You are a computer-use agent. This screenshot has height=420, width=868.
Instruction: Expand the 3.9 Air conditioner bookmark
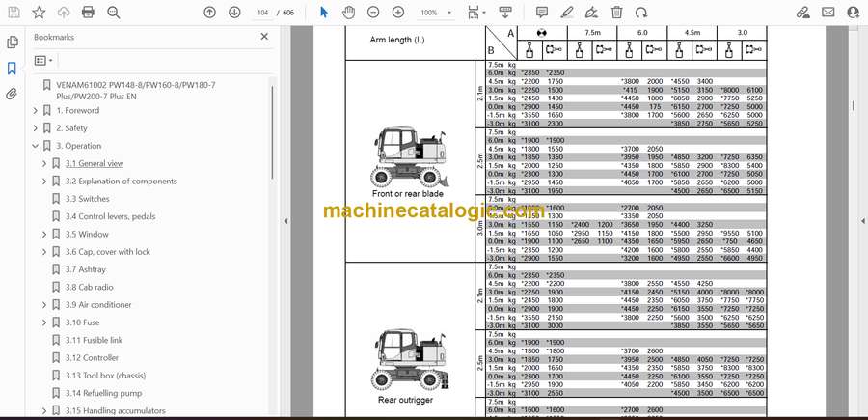pos(44,305)
